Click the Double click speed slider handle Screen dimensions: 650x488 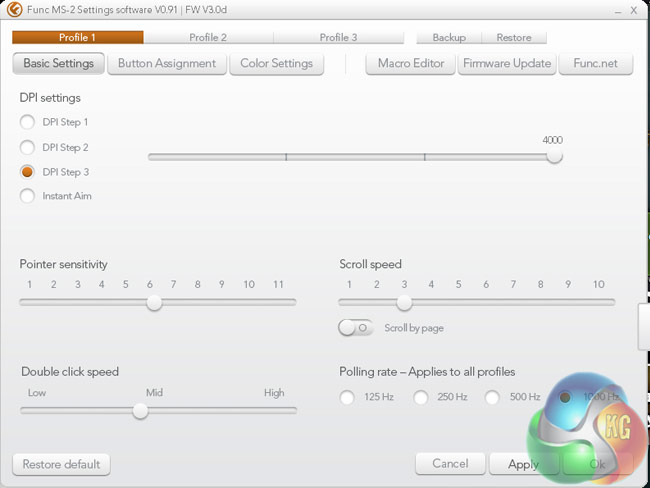[140, 411]
